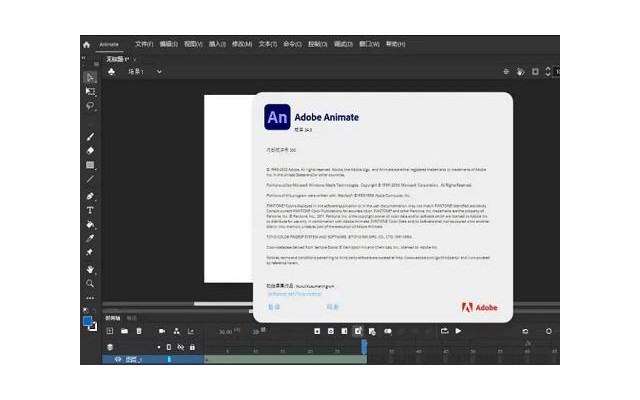This screenshot has width=640, height=400.
Task: Open the blue Fill color swatch
Action: (x=87, y=322)
